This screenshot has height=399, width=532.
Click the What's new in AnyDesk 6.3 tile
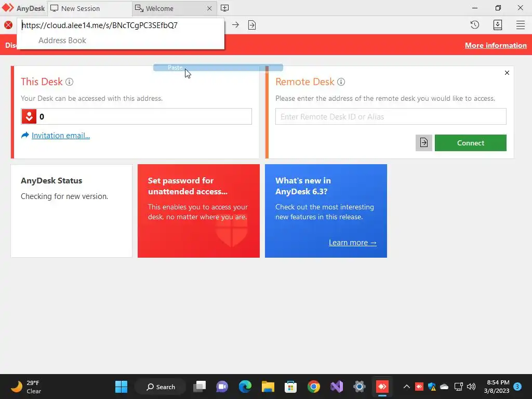[326, 211]
